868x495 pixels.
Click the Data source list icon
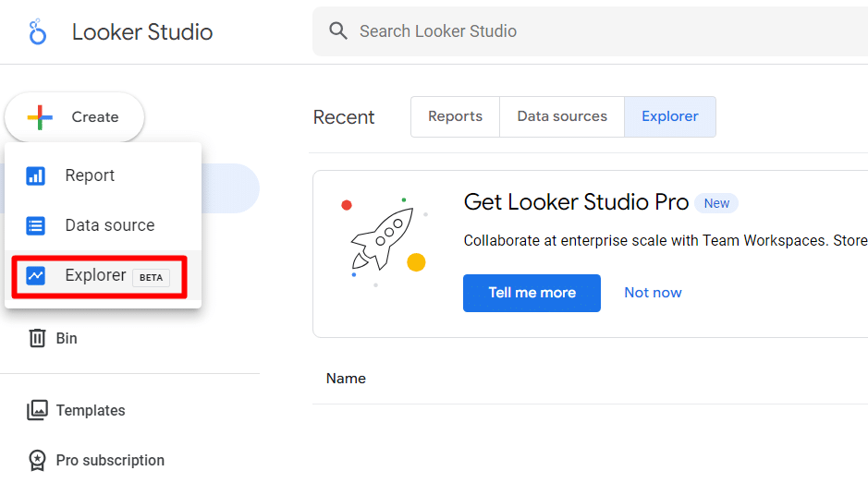[35, 225]
